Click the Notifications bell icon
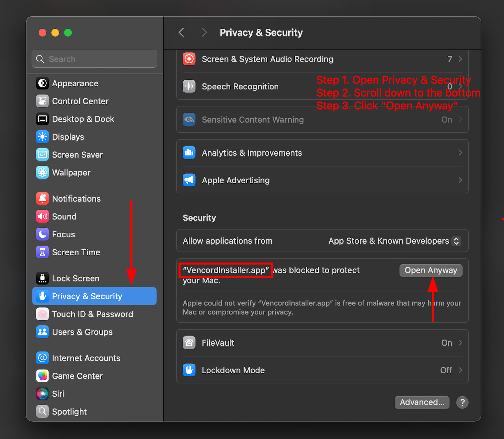This screenshot has height=439, width=504. pos(42,199)
